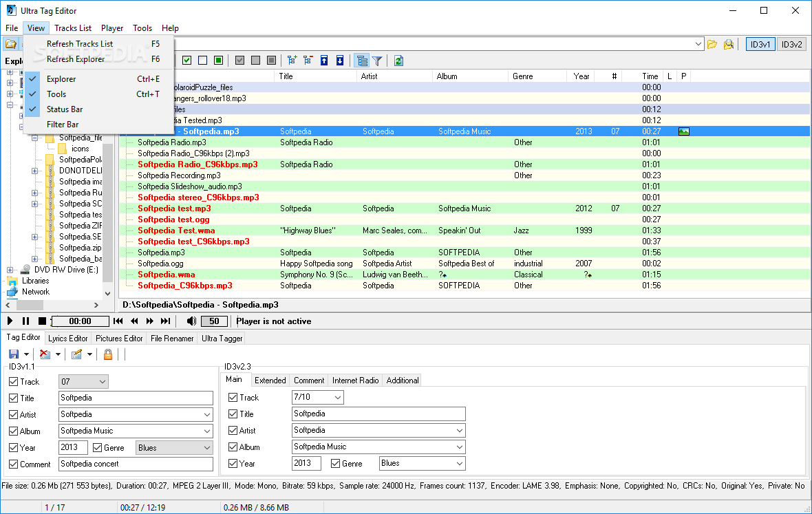Click the move track down icon
The height and width of the screenshot is (514, 812).
(340, 61)
